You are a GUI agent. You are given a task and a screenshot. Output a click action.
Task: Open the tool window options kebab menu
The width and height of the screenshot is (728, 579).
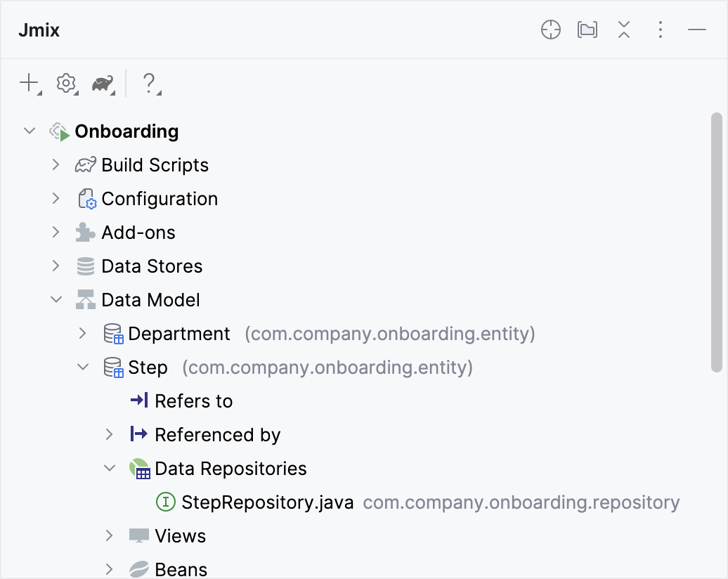point(660,30)
